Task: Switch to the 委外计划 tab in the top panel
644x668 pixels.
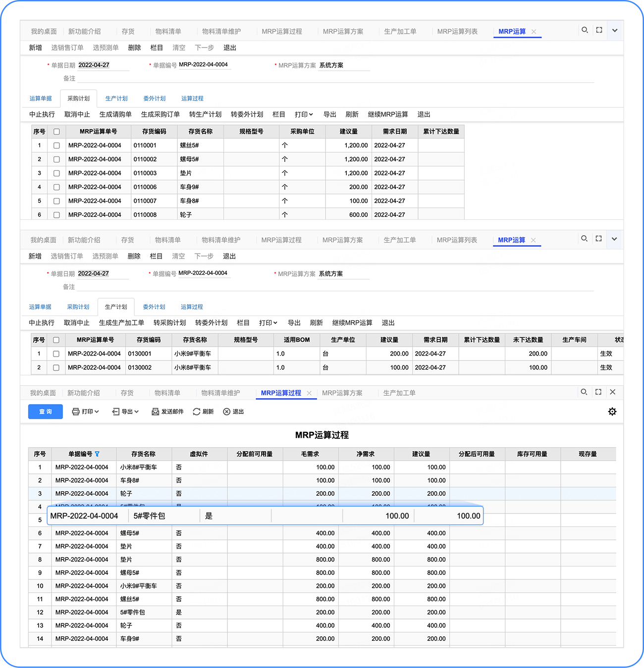Action: coord(155,99)
